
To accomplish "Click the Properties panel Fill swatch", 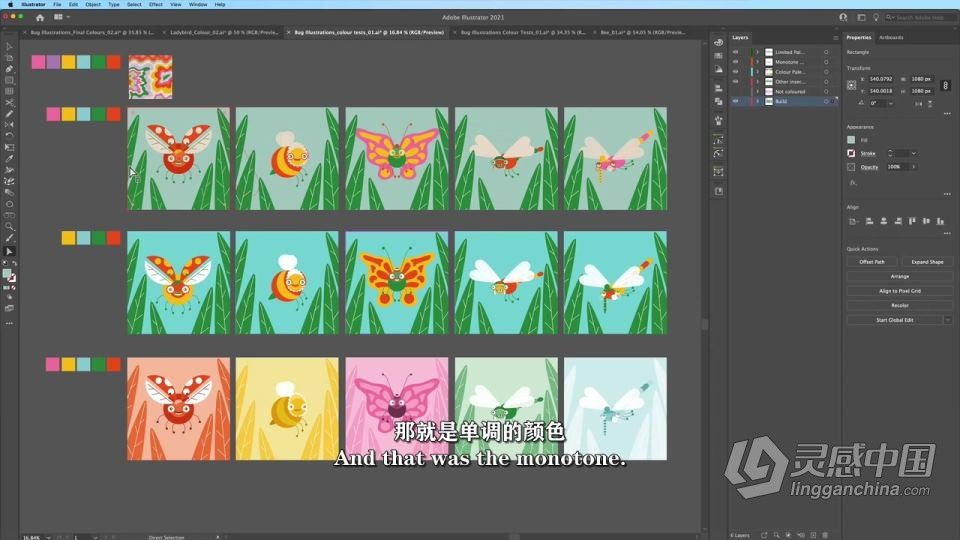I will pos(851,140).
